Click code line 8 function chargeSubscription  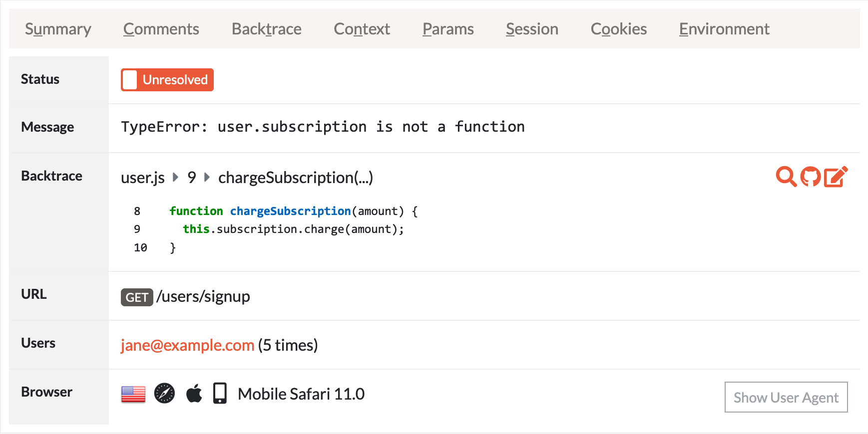click(294, 211)
